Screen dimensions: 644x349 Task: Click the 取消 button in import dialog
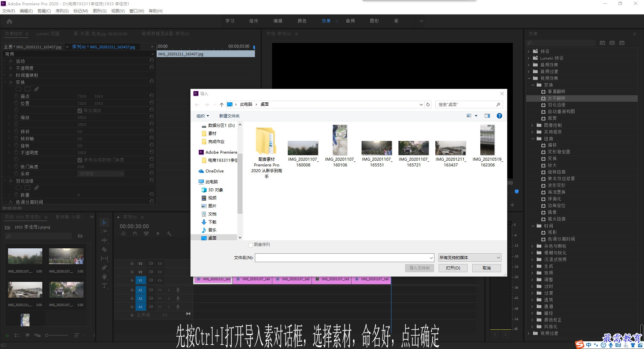pos(487,268)
